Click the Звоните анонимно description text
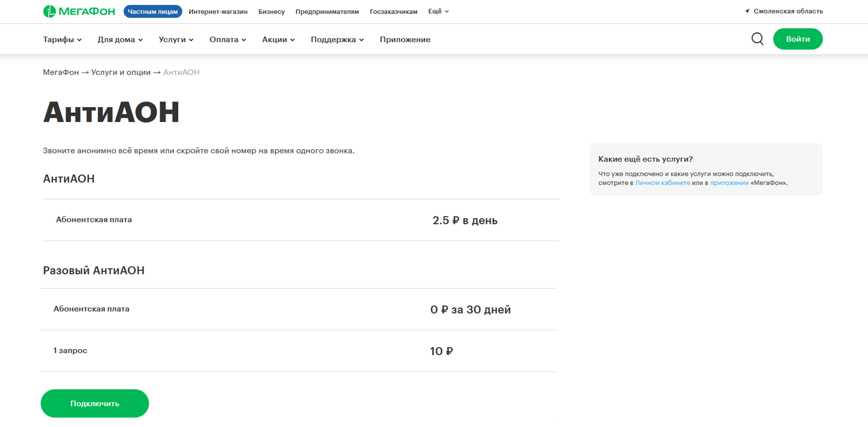This screenshot has width=868, height=427. pos(198,150)
